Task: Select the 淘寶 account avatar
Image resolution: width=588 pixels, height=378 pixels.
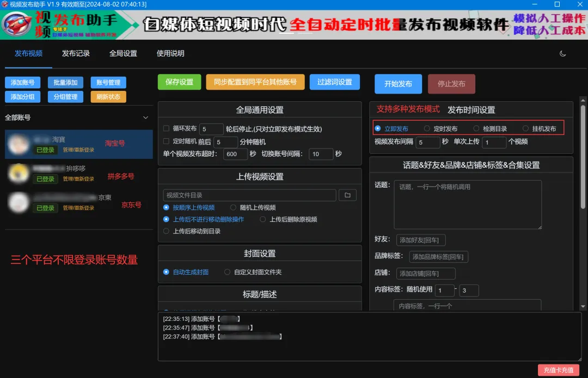Action: coord(19,144)
